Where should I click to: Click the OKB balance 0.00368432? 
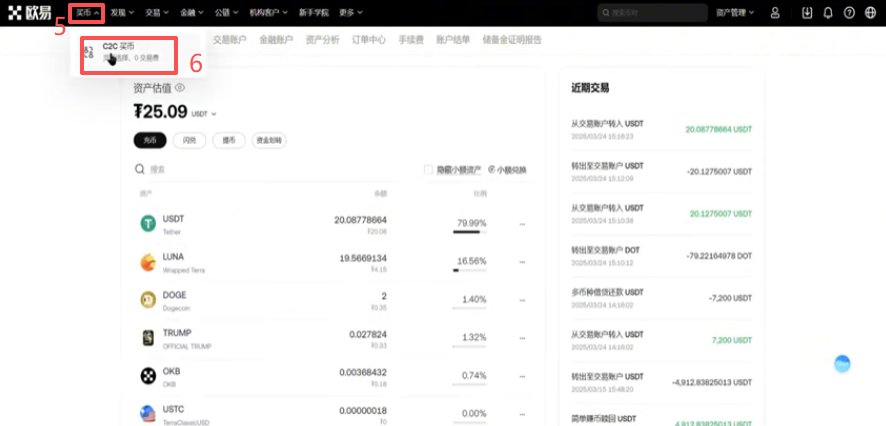(363, 372)
